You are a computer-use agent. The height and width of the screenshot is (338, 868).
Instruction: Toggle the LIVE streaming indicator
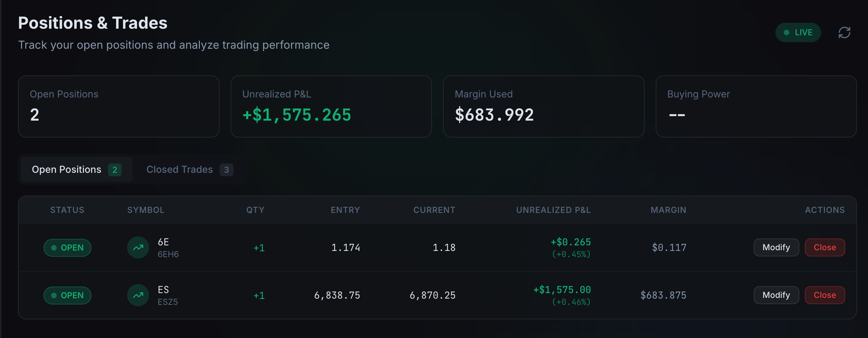click(798, 32)
